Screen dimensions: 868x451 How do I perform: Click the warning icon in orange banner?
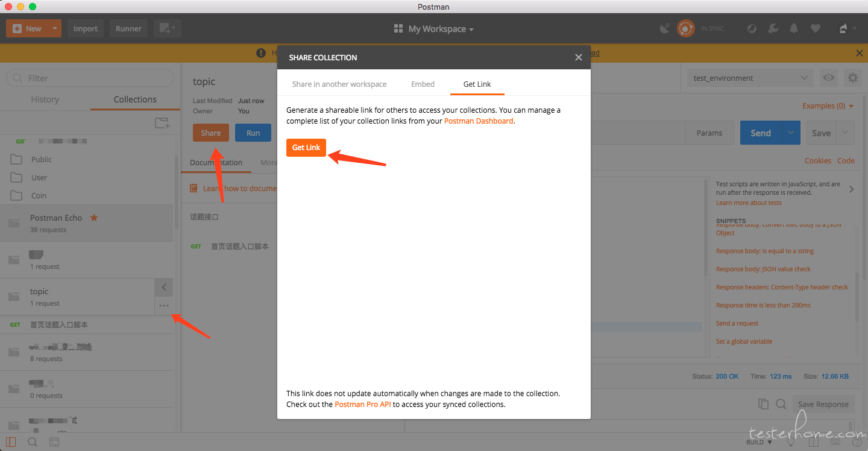261,53
